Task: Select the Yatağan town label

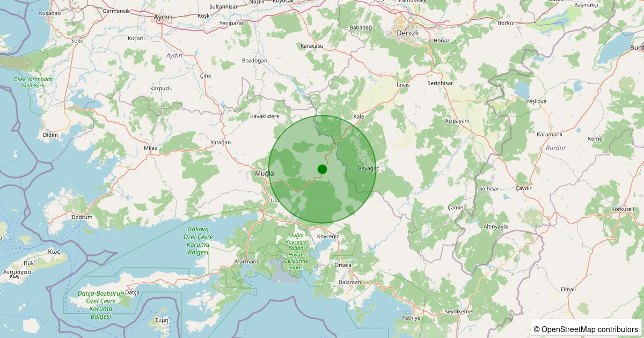Action: click(x=220, y=142)
